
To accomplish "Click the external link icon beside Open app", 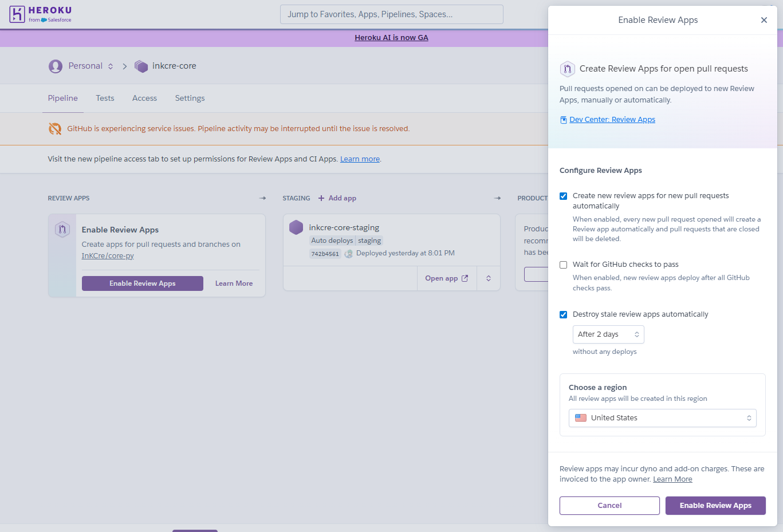I will [x=465, y=278].
